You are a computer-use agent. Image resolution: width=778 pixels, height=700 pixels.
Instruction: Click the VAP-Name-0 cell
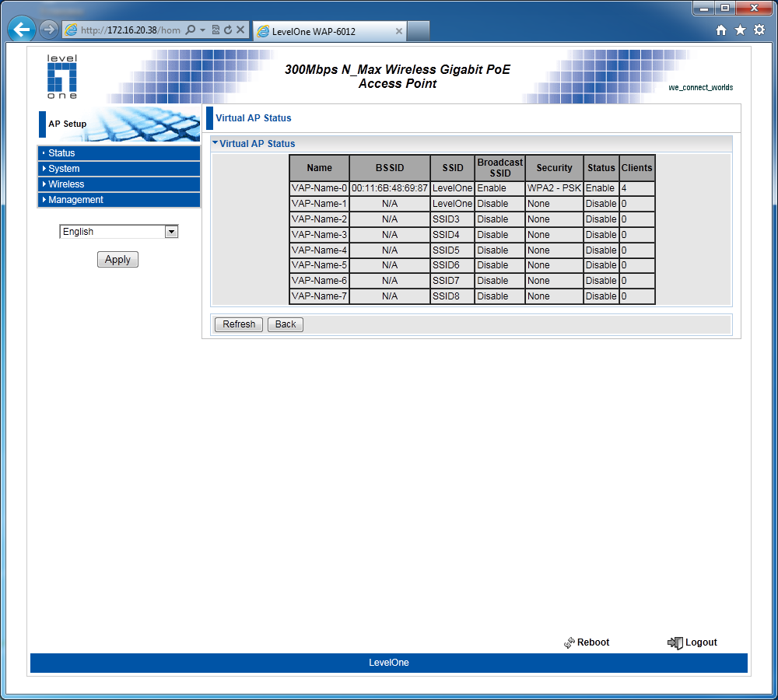click(320, 188)
